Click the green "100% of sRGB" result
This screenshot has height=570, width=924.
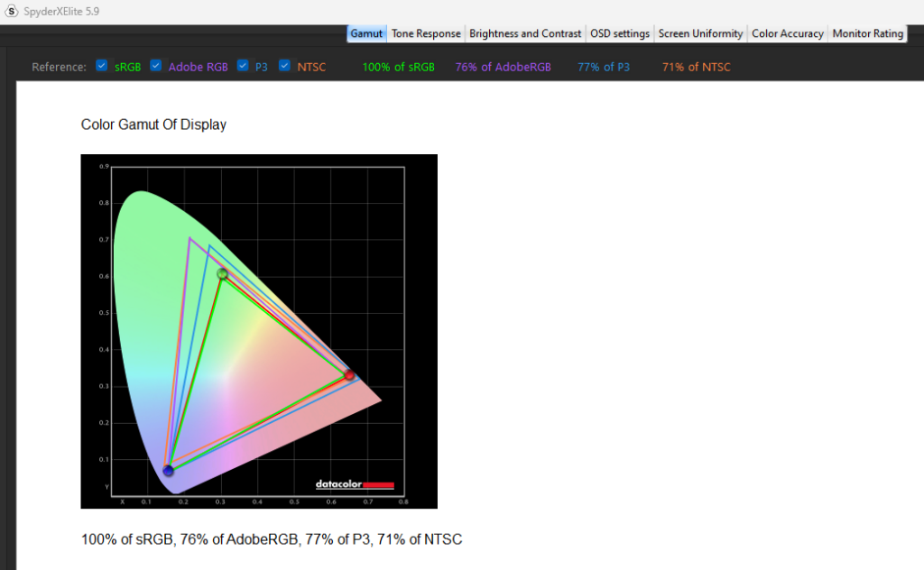tap(398, 67)
